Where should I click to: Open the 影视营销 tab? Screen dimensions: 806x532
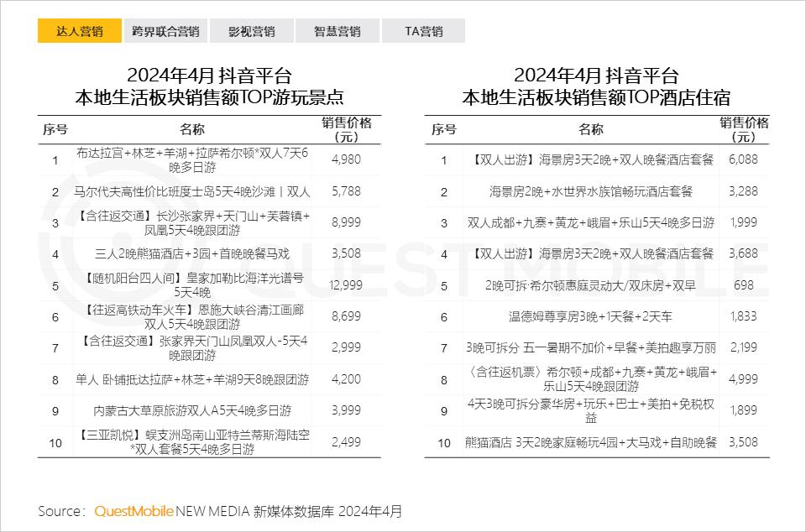pos(251,31)
